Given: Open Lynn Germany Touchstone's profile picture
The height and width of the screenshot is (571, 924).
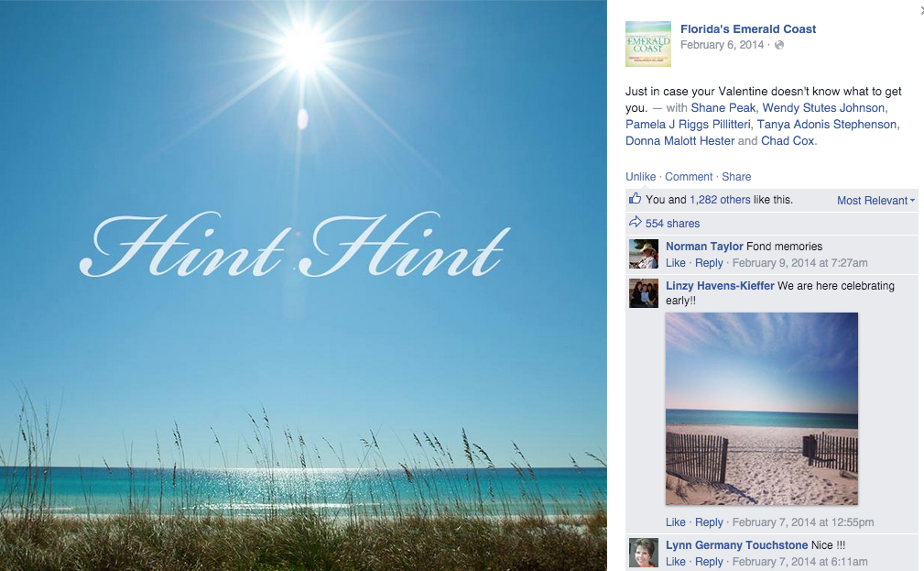Looking at the screenshot, I should (x=644, y=553).
